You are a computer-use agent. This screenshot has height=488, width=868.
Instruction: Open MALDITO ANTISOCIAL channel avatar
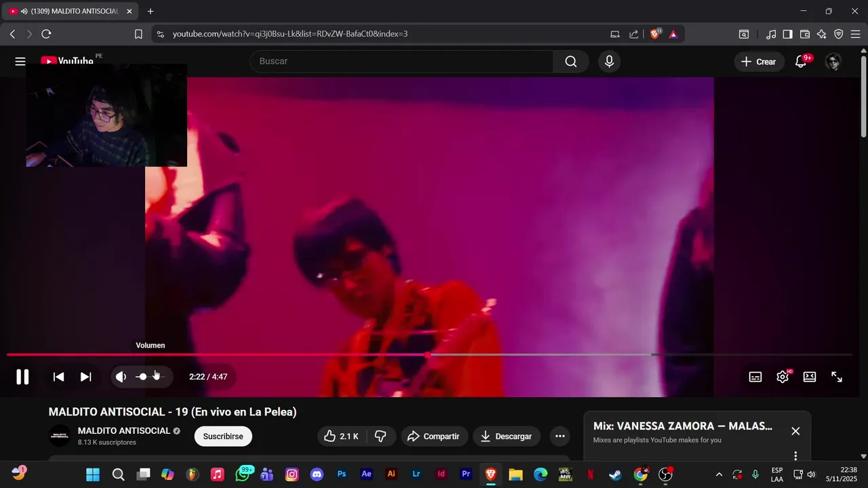pos(60,436)
